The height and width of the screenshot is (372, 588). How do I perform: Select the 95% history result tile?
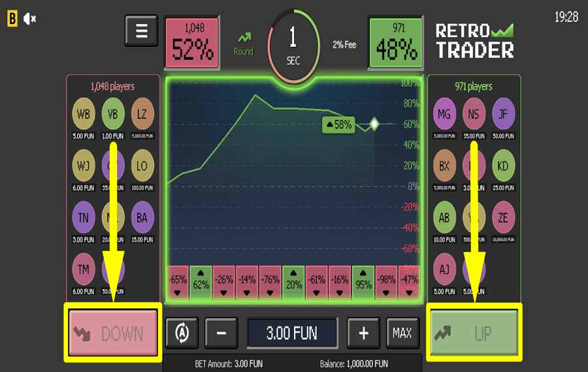pyautogui.click(x=363, y=283)
